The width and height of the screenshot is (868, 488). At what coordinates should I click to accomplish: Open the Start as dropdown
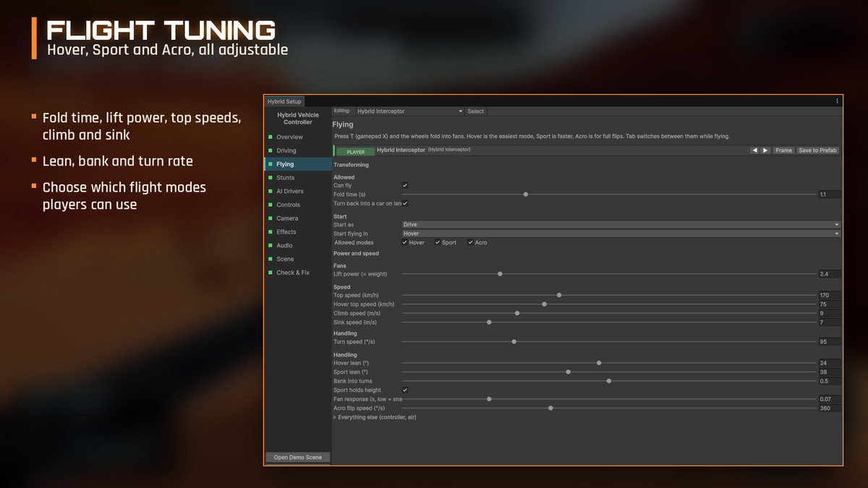(x=621, y=224)
